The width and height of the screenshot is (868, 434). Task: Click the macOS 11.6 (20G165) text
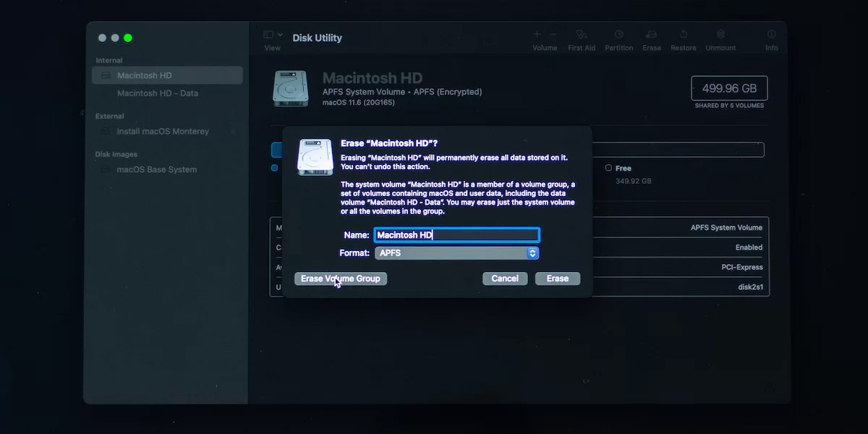(358, 103)
